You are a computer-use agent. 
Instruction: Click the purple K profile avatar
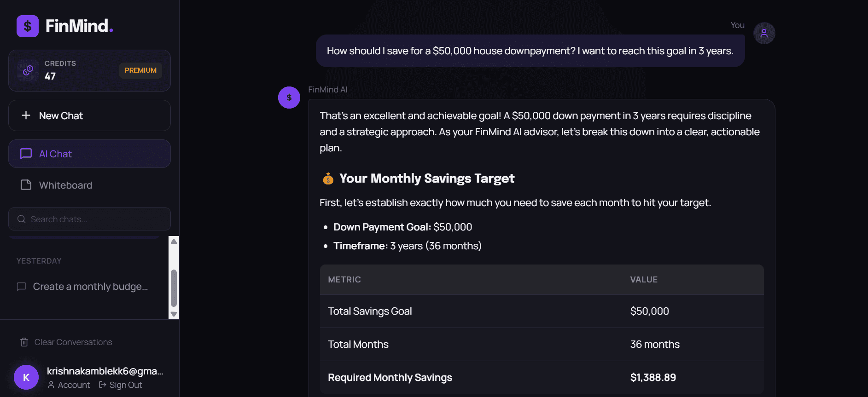point(26,377)
